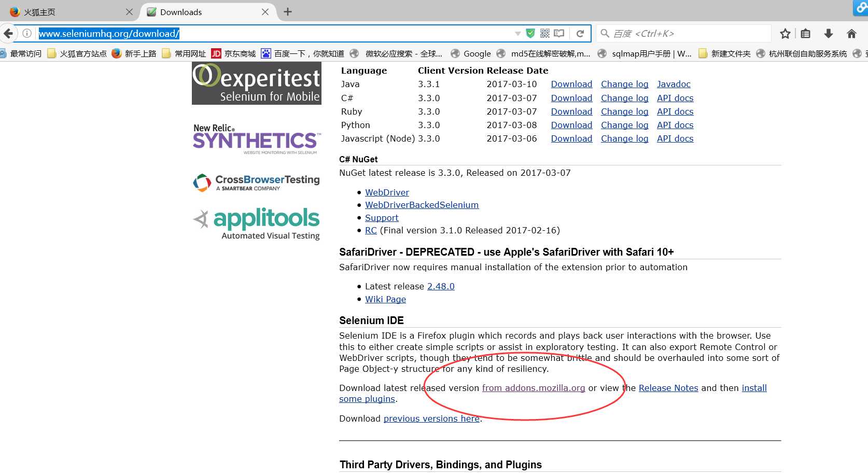The image size is (868, 475).
Task: Download the Java client 3.3.1
Action: 571,84
